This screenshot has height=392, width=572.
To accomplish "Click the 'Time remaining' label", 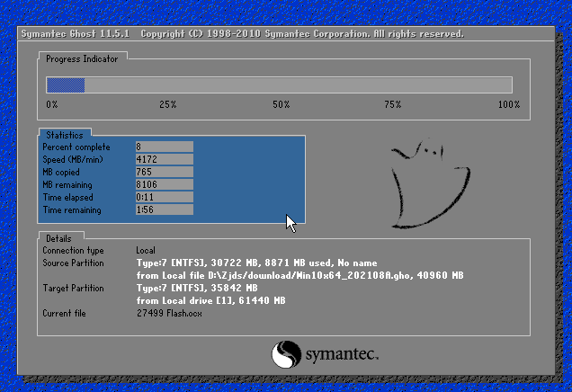I will pos(72,210).
